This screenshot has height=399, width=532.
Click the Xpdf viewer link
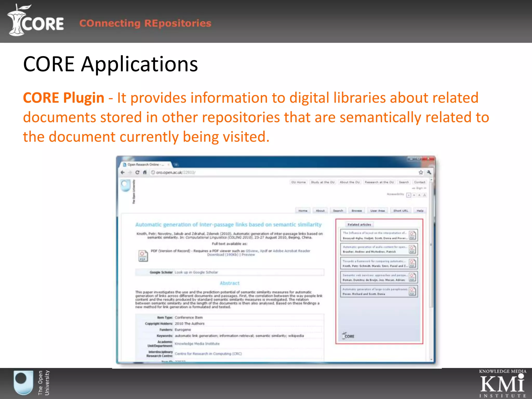point(264,251)
